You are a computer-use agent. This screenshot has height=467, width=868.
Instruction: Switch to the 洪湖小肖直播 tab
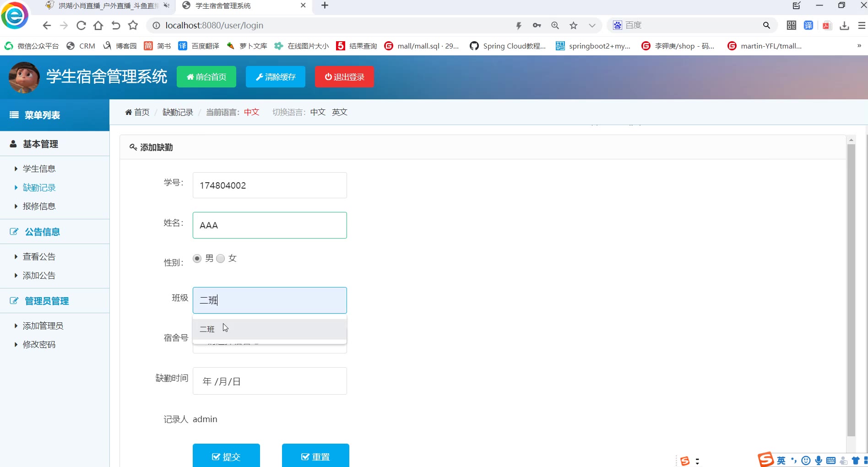point(108,5)
